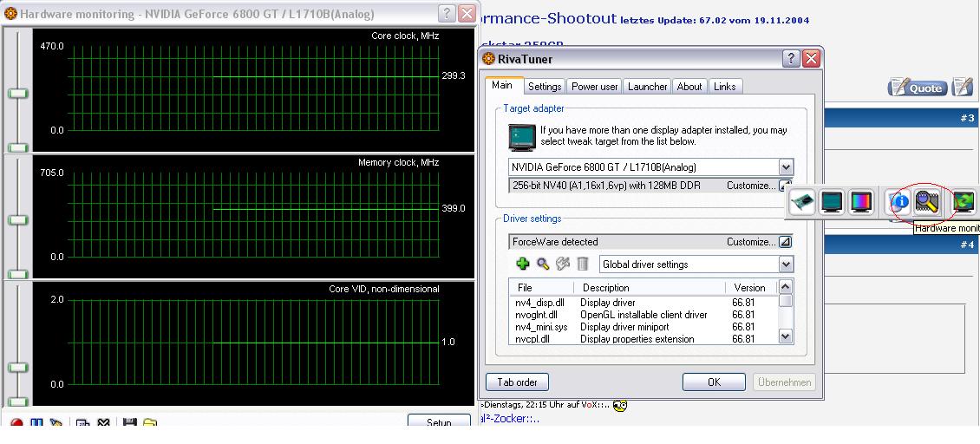The width and height of the screenshot is (980, 444).
Task: Click the Description column header
Action: [650, 287]
